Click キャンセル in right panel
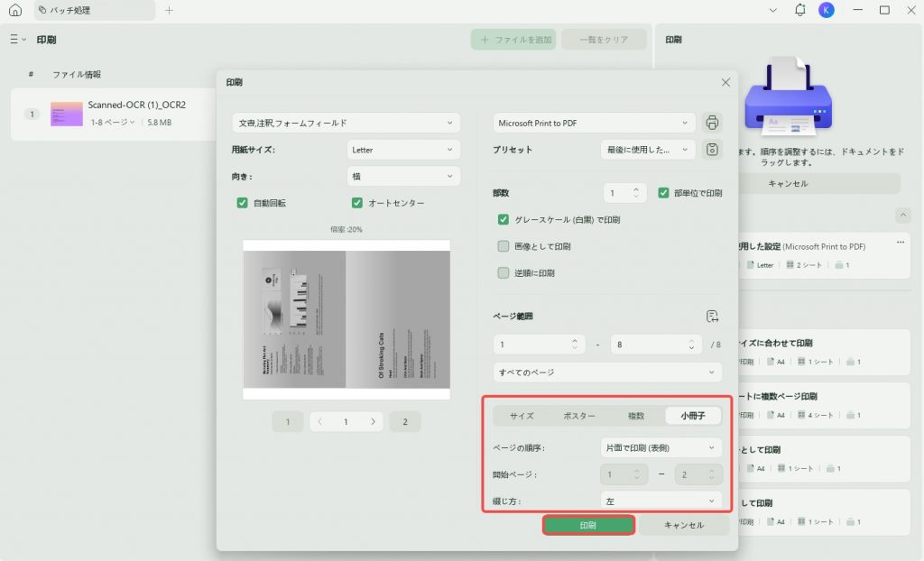The image size is (924, 561). 787,183
